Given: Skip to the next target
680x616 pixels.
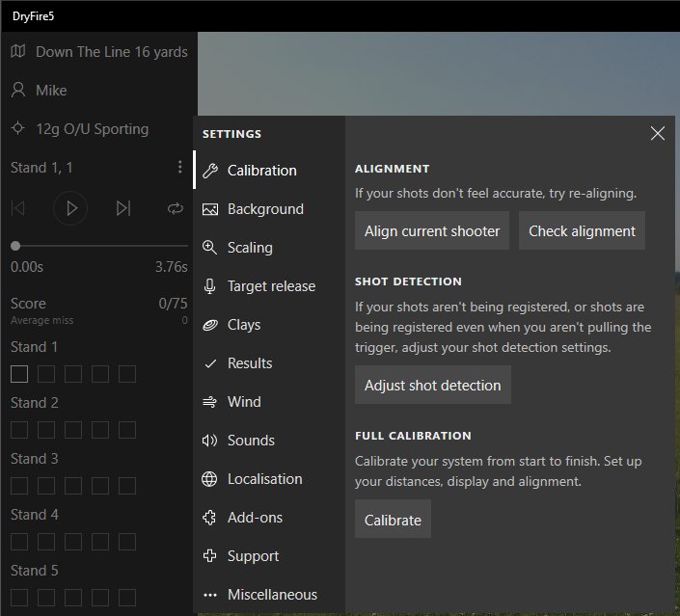Looking at the screenshot, I should (122, 207).
